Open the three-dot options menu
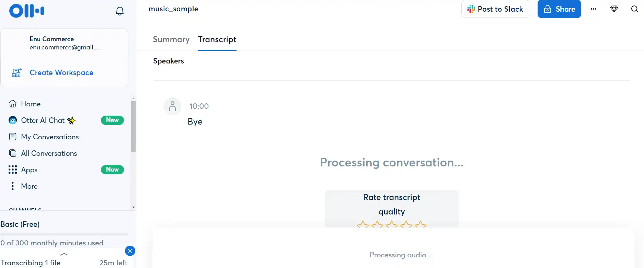This screenshot has width=644, height=268. coord(594,9)
